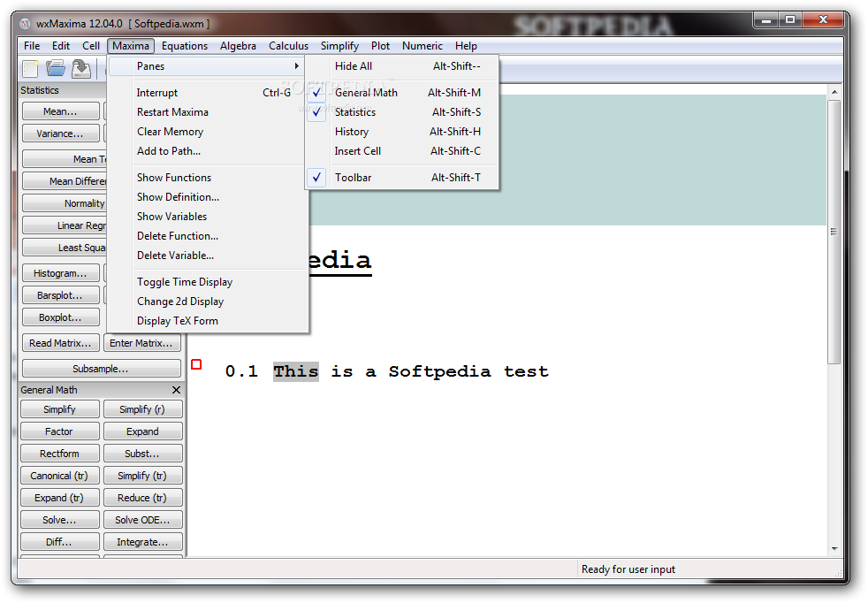Select Hide All panes
Viewport: 868px width, 603px height.
click(x=402, y=66)
